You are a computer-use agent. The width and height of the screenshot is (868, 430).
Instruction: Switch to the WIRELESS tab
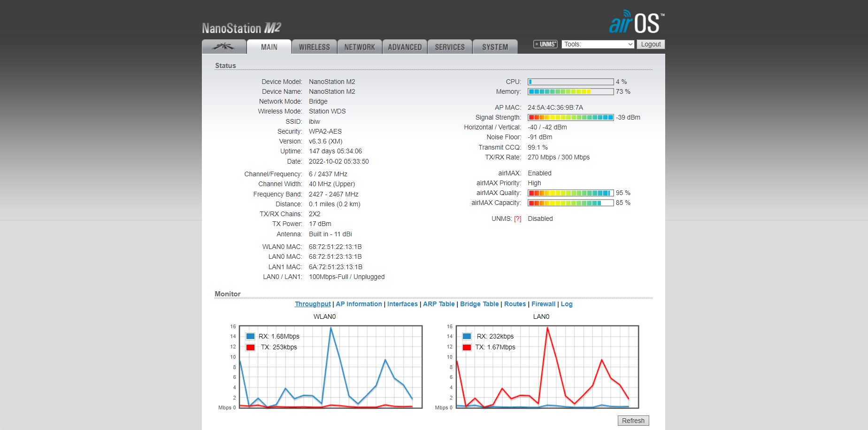pyautogui.click(x=314, y=47)
